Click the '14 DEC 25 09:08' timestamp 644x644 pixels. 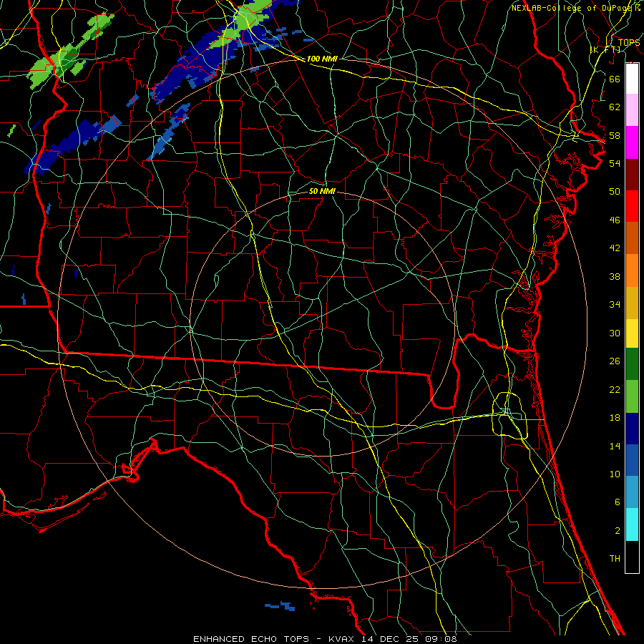(x=409, y=639)
